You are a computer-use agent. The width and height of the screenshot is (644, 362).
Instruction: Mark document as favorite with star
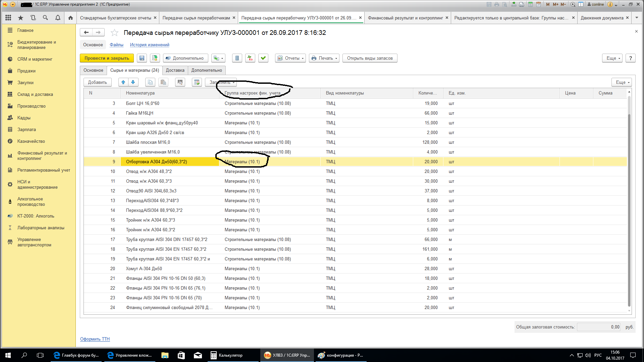pos(114,33)
